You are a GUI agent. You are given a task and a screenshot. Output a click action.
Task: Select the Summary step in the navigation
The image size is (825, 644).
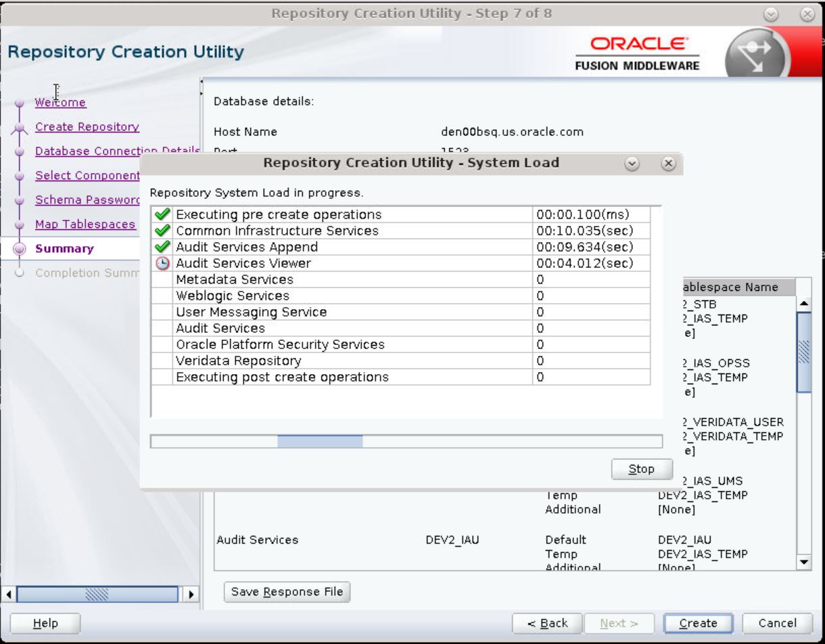pos(64,248)
